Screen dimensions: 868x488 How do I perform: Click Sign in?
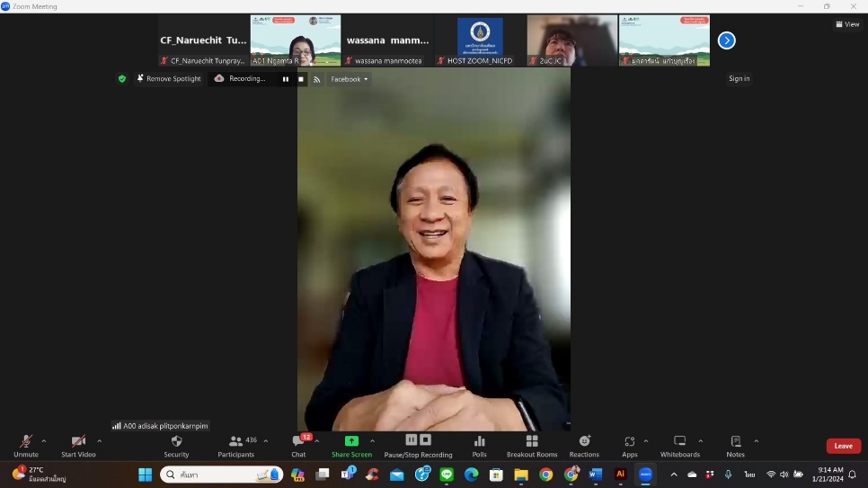coord(739,79)
